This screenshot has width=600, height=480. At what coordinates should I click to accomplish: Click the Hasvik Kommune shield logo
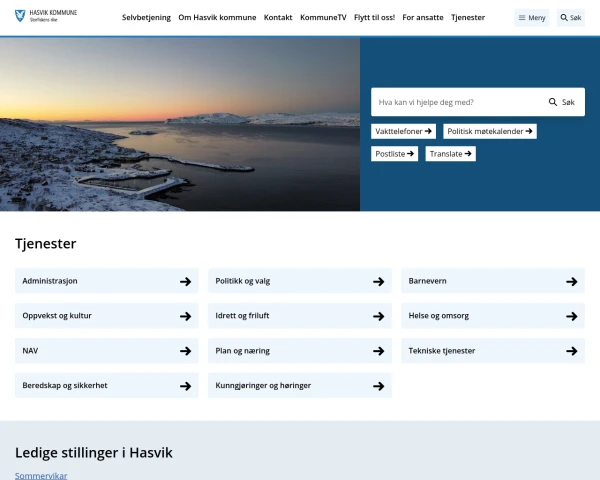[20, 16]
